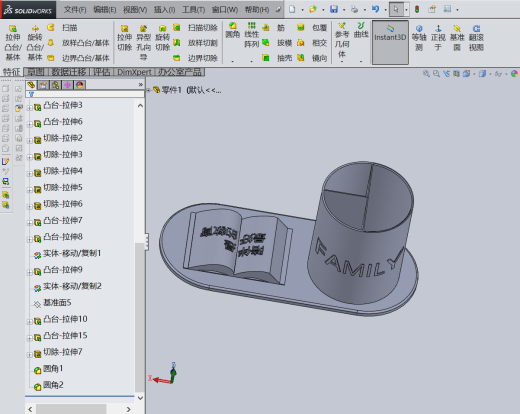Screen dimensions: 520x414
Task: Open the 窗口(W) menu
Action: coord(225,9)
